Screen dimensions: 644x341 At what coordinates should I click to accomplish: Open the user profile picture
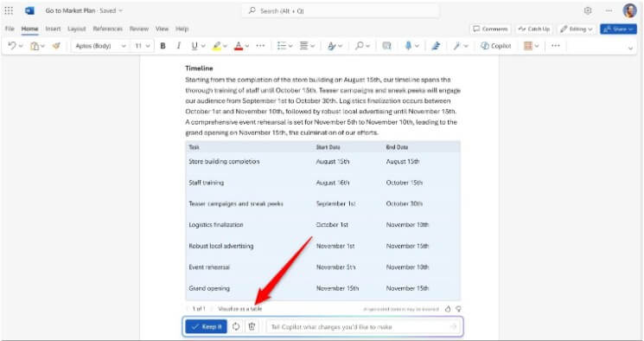[629, 10]
